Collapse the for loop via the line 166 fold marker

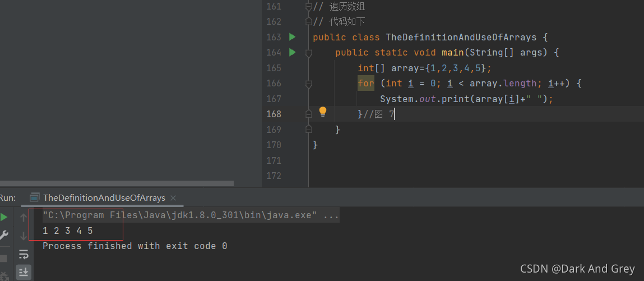(x=308, y=84)
